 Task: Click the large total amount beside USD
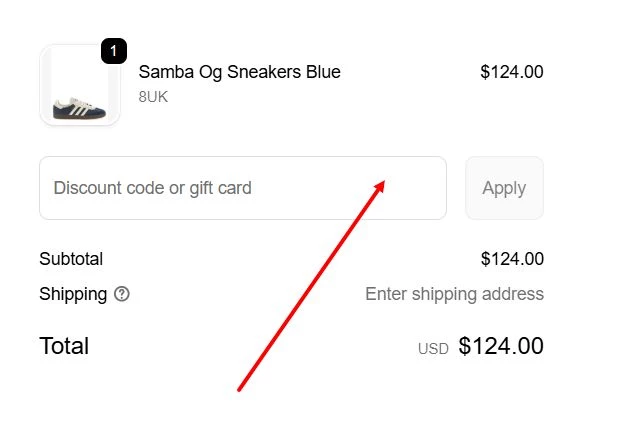tap(501, 346)
